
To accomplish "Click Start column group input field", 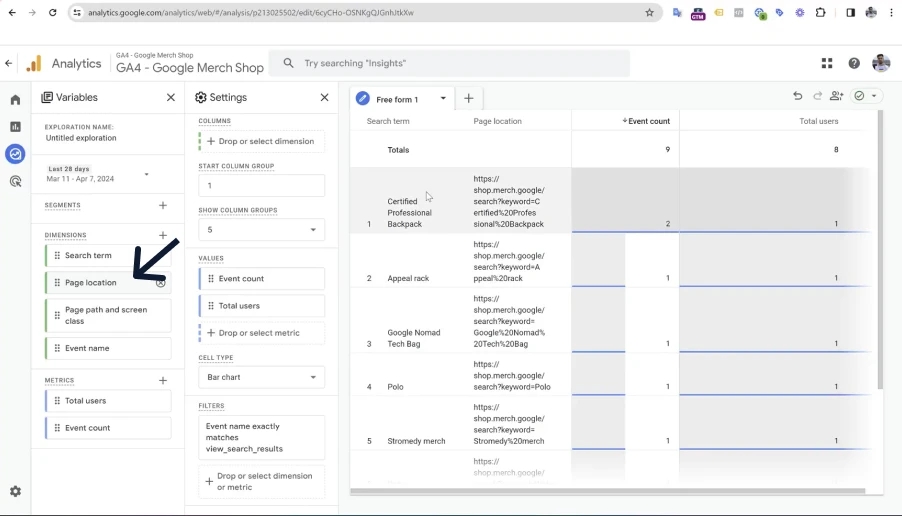I will tap(261, 186).
